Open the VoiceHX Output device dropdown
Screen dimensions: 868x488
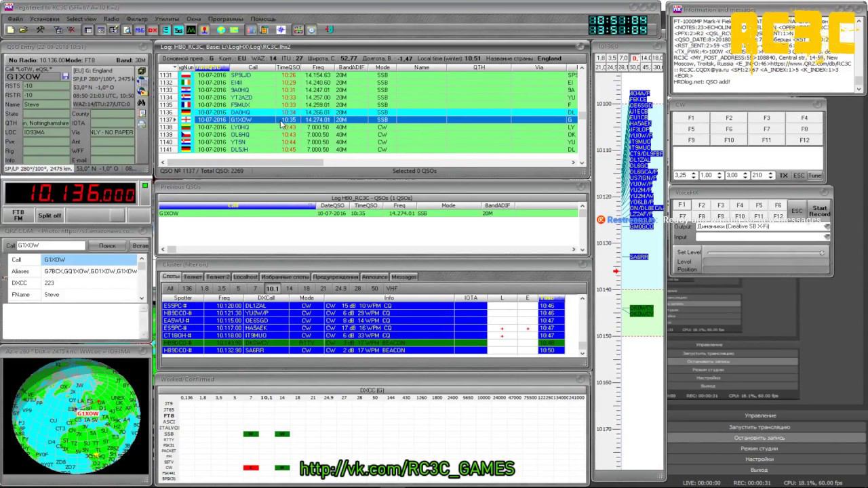pos(826,226)
